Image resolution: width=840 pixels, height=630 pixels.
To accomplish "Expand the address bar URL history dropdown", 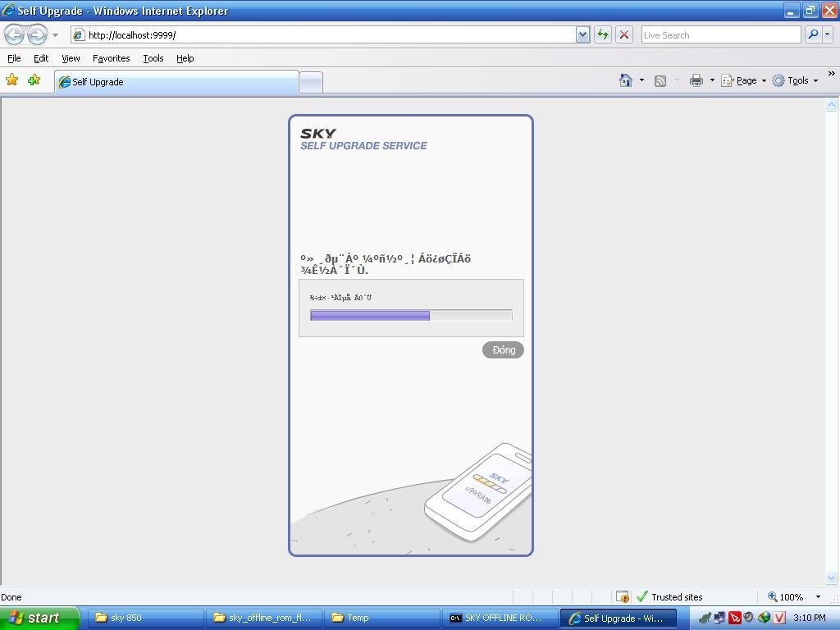I will pos(583,34).
